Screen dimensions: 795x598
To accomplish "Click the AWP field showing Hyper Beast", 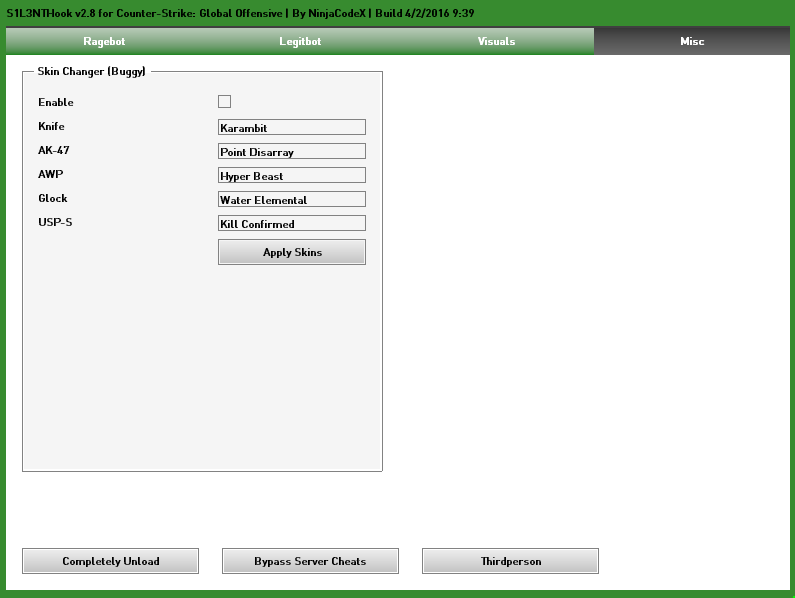I will click(x=292, y=175).
